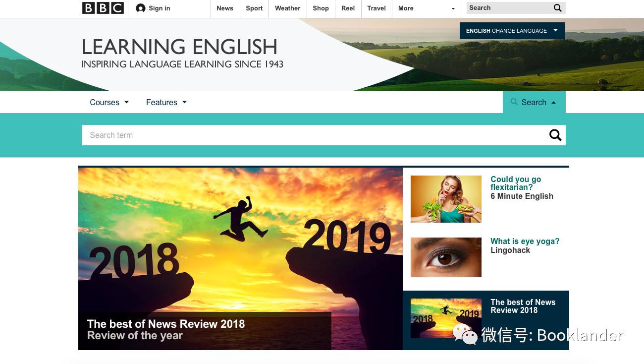This screenshot has height=364, width=644.
Task: Click the large magnifier in the Search term bar
Action: pyautogui.click(x=555, y=135)
